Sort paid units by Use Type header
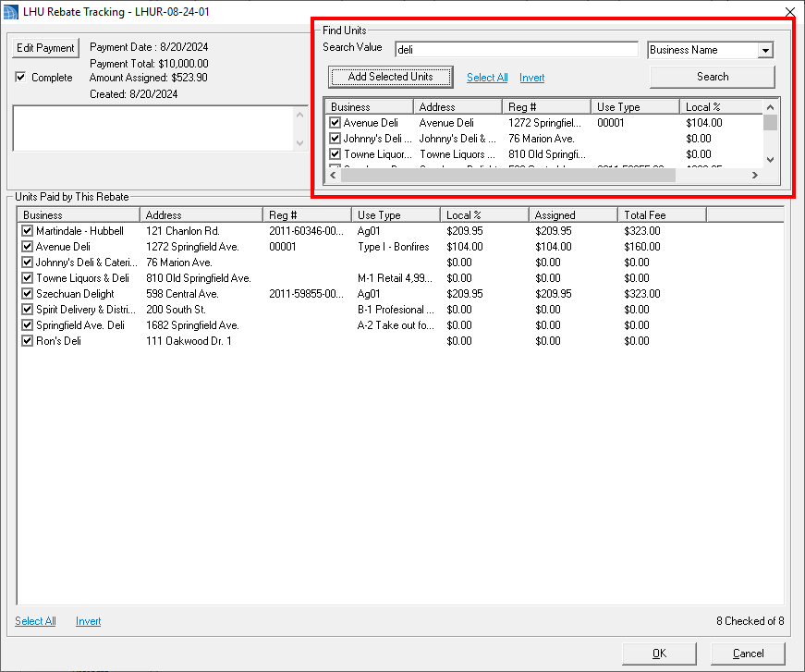The image size is (805, 672). 396,215
